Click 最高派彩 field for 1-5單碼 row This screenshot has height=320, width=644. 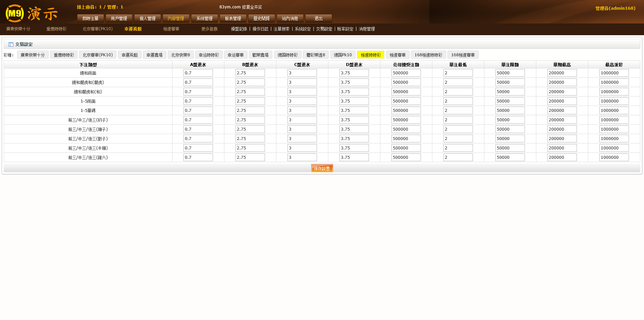(x=614, y=111)
